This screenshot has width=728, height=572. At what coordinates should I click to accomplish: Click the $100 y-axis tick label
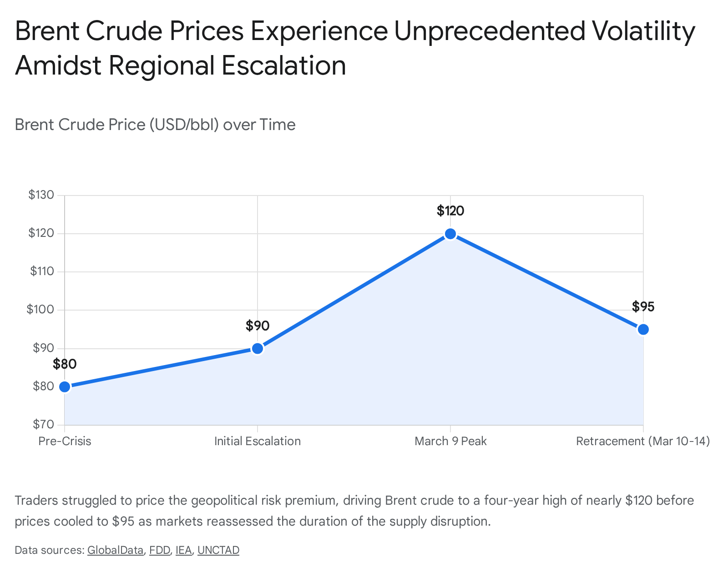pos(40,310)
